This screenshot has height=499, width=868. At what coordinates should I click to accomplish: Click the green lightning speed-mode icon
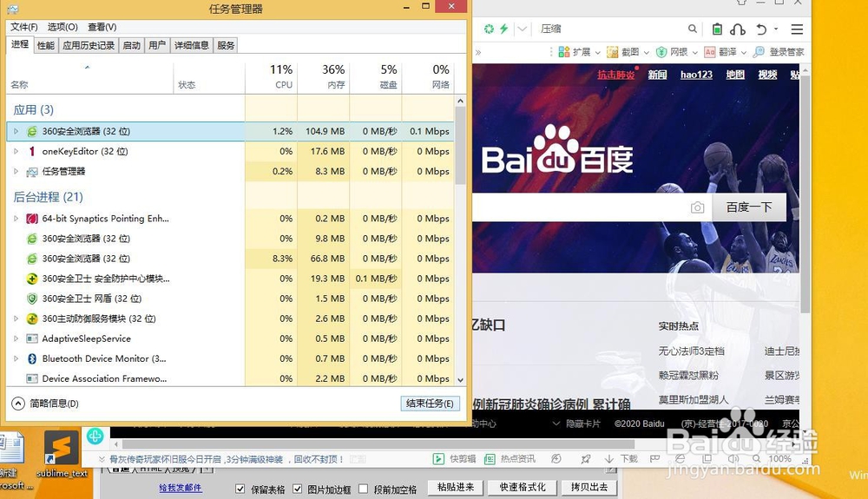(503, 29)
